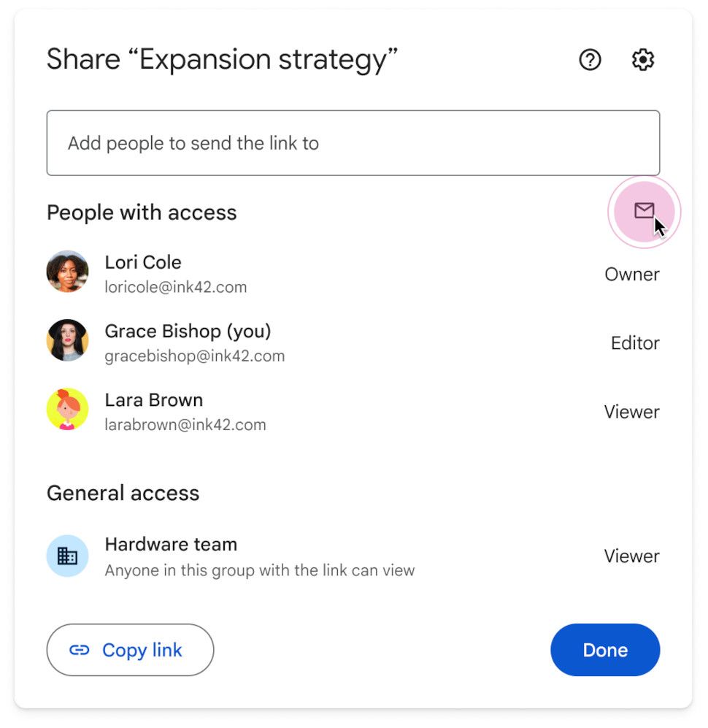
Task: Open Lara Brown's Viewer role dropdown
Action: [x=631, y=412]
